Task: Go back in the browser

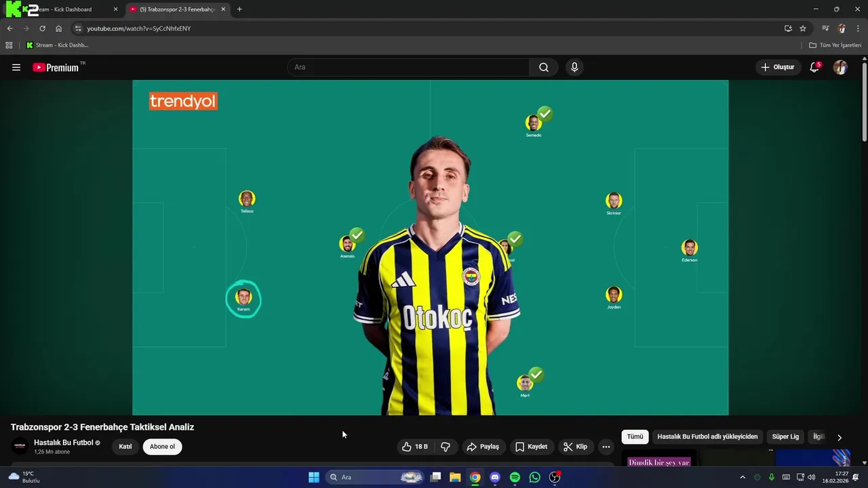Action: 9,28
